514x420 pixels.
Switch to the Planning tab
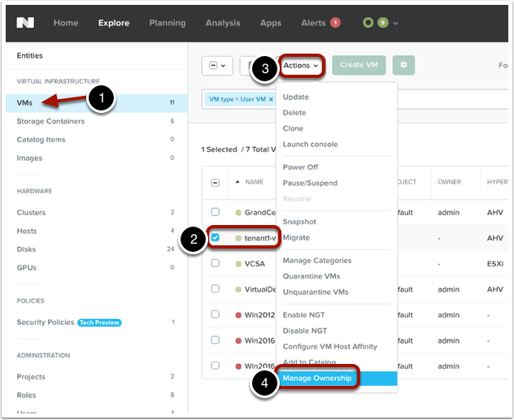[167, 23]
